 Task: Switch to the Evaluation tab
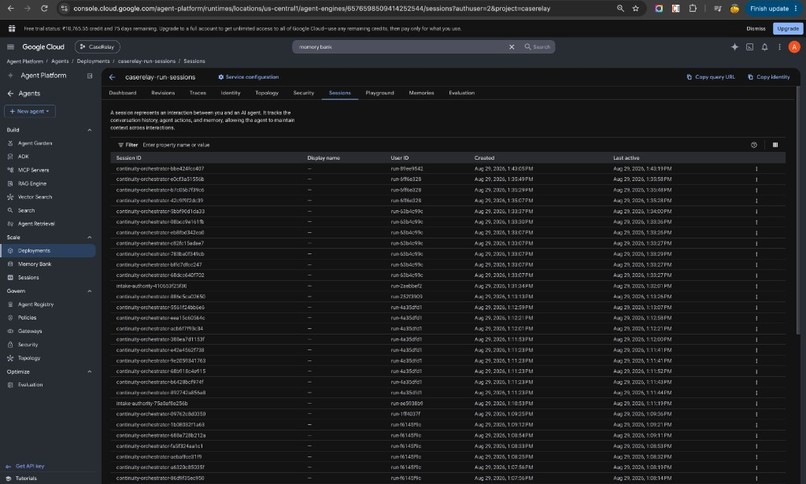(462, 93)
